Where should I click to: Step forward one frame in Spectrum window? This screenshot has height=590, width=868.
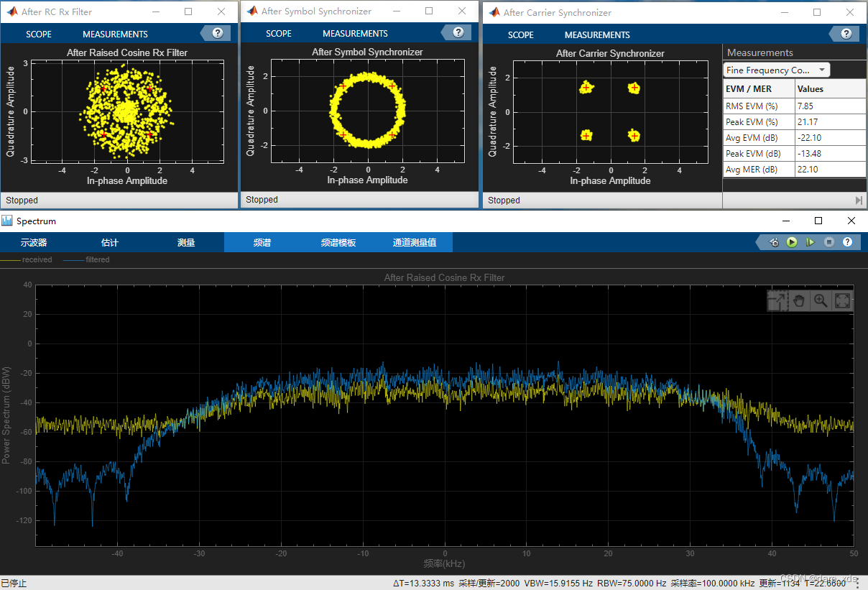(811, 242)
